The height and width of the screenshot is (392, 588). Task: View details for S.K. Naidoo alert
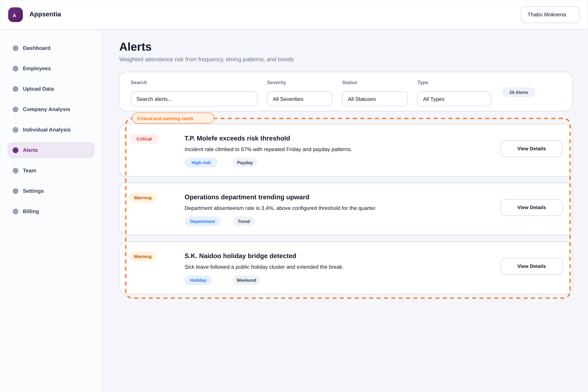(x=532, y=266)
